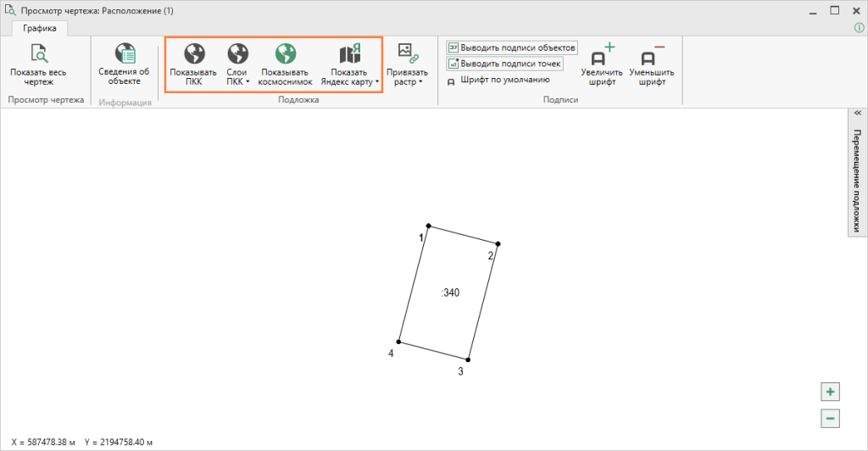Zoom in with green plus button

pos(831,392)
